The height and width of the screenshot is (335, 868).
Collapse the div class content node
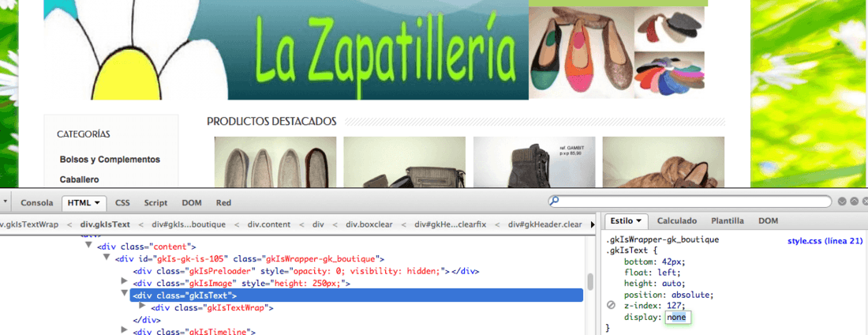88,246
